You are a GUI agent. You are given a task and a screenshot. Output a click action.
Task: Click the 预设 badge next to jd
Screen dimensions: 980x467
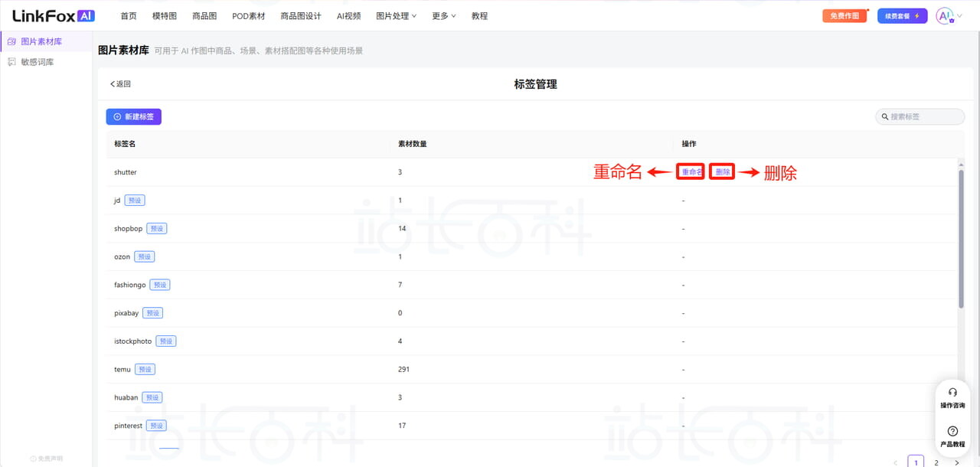pos(135,201)
